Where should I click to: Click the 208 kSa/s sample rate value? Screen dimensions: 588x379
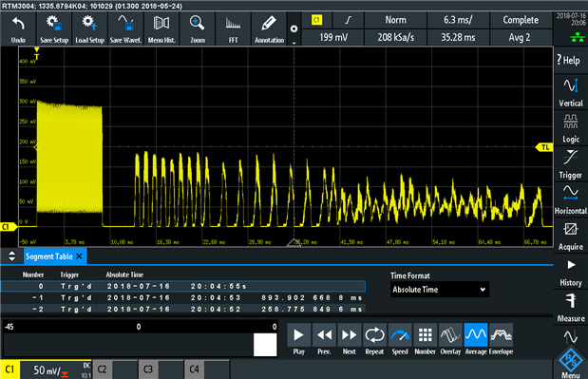click(395, 37)
